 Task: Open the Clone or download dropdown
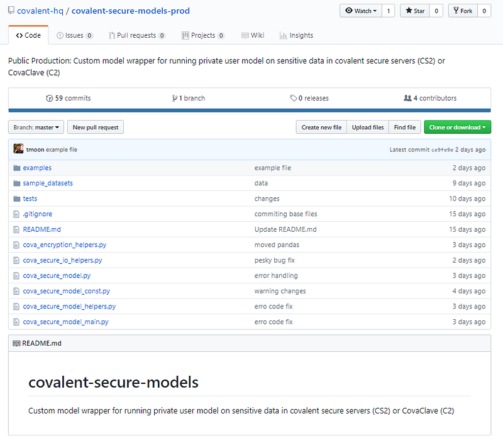tap(457, 128)
